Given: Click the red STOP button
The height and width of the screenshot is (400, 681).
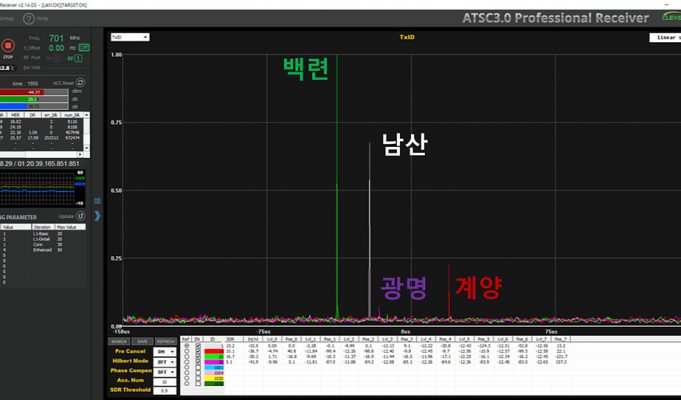Looking at the screenshot, I should pos(7,45).
